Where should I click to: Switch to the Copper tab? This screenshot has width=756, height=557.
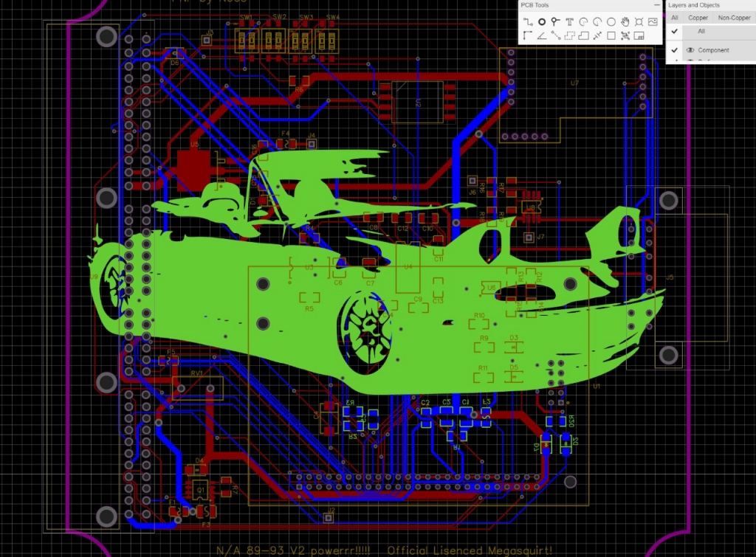tap(698, 18)
